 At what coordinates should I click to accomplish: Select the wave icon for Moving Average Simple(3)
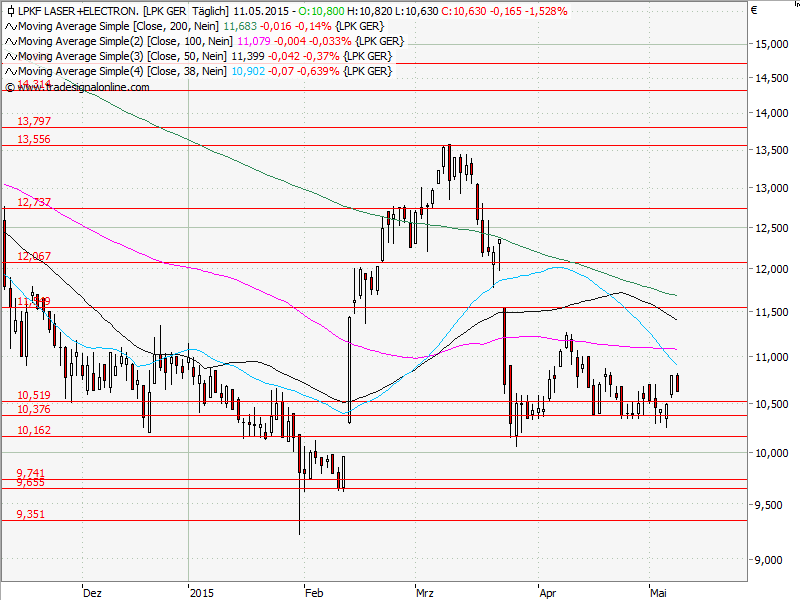tap(10, 56)
